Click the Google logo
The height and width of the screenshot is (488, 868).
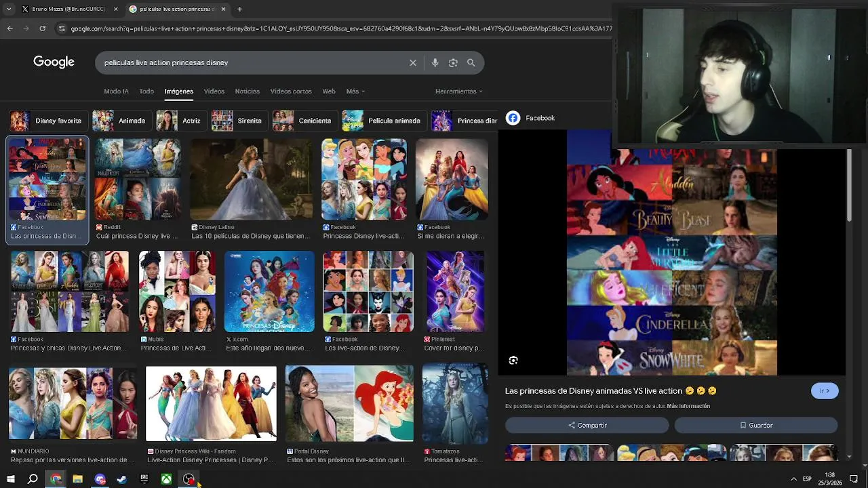tap(54, 62)
